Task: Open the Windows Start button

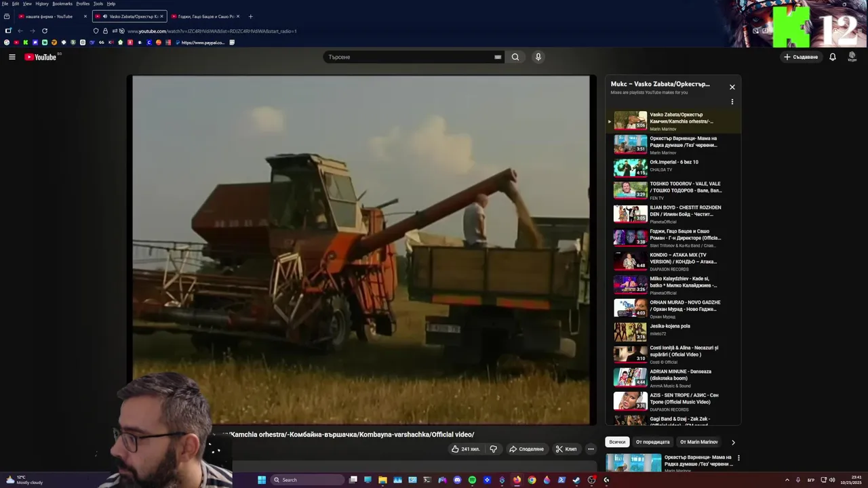Action: [262, 480]
